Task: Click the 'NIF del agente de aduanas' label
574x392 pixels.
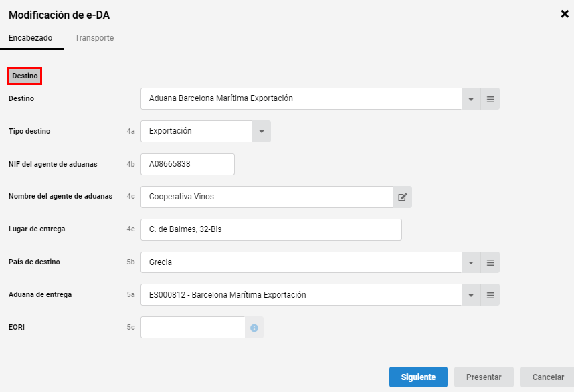Action: (x=53, y=164)
